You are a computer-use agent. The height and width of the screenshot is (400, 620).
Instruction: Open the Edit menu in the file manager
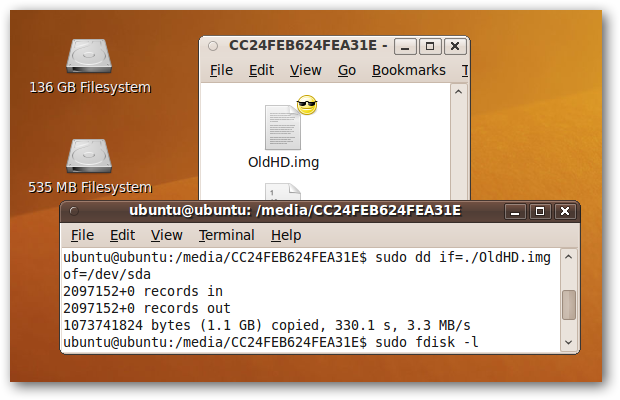[x=261, y=70]
